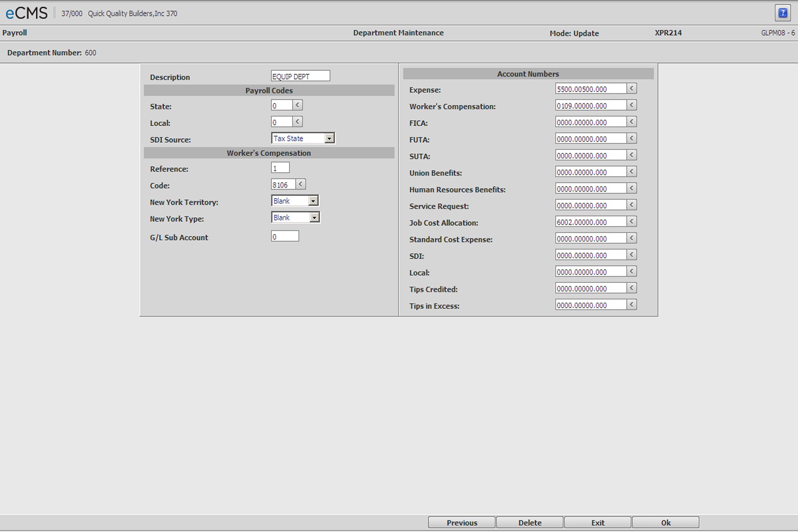This screenshot has height=532, width=798.
Task: Click lookup arrow next to Local payroll code
Action: coord(298,122)
